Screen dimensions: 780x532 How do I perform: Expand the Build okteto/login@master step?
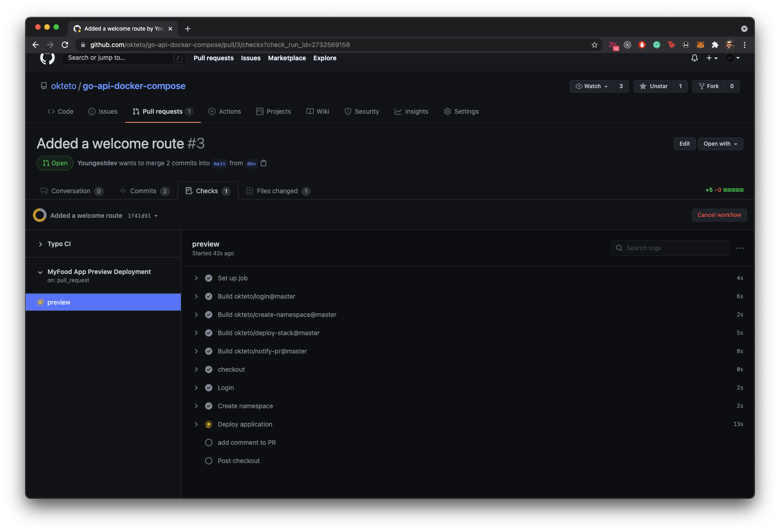pos(196,296)
